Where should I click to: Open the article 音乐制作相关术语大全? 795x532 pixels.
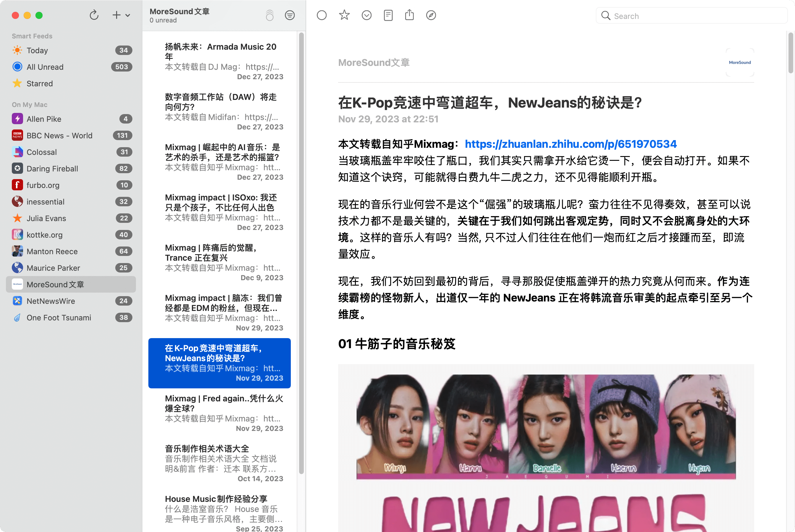click(220, 463)
